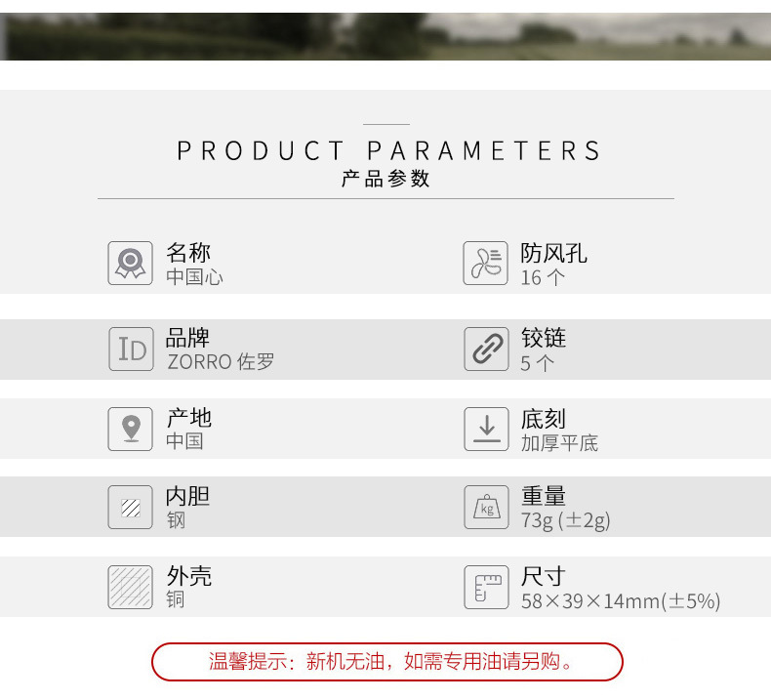The height and width of the screenshot is (700, 771).
Task: Click the chain link icon beside 铰链
Action: (x=485, y=349)
